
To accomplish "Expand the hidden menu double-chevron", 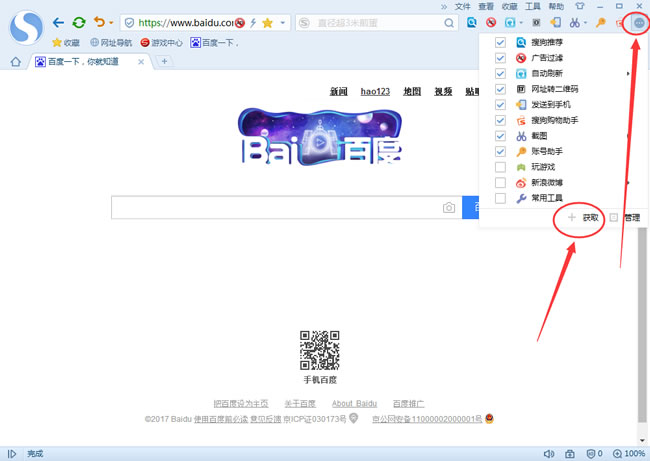I will pyautogui.click(x=444, y=7).
